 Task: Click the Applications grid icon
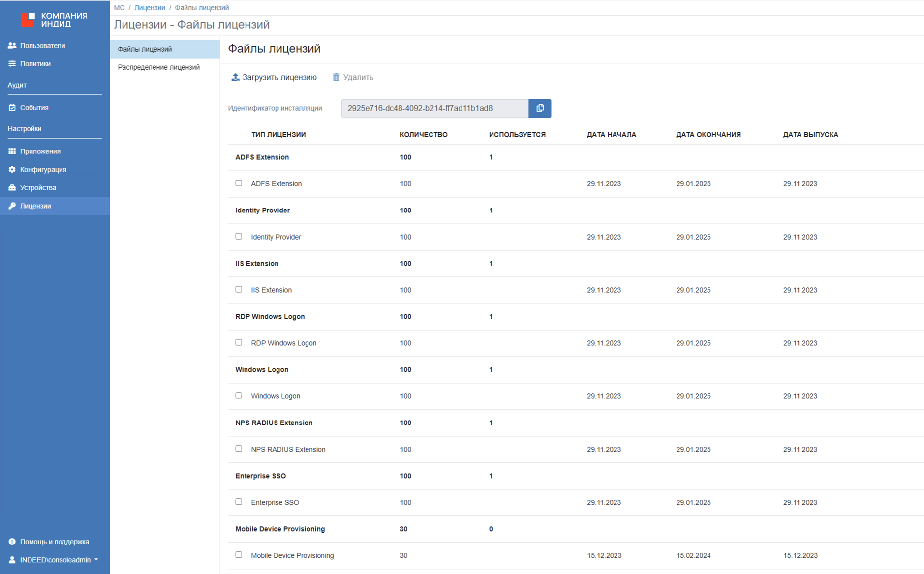coord(12,151)
